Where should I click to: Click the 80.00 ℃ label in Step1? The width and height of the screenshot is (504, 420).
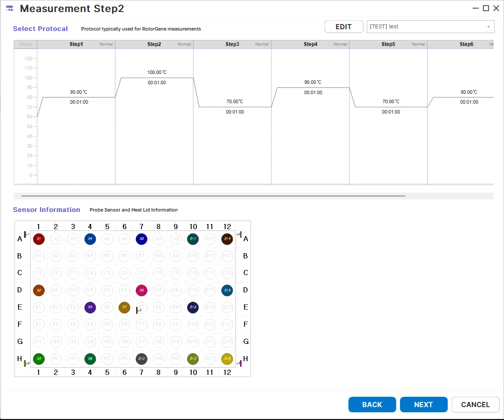coord(79,92)
